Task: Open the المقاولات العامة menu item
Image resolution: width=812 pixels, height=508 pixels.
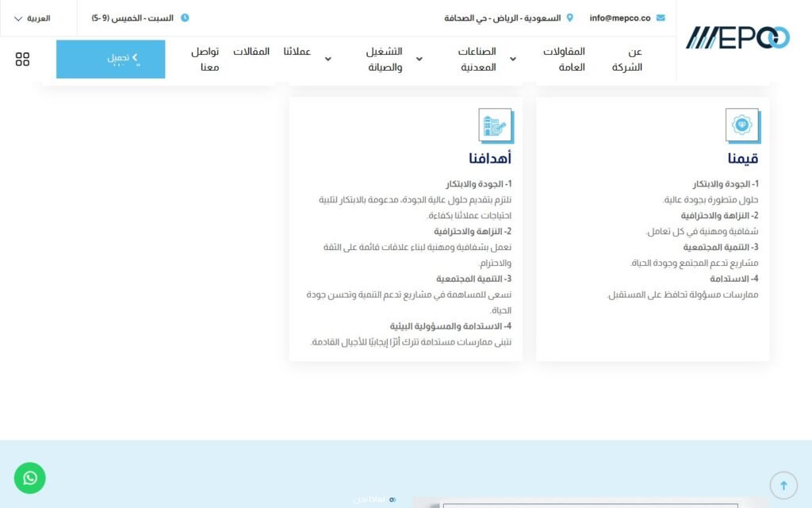Action: coord(564,59)
